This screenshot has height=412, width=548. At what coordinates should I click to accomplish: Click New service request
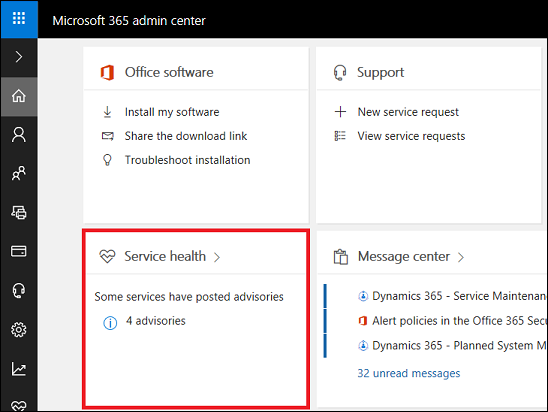(x=408, y=112)
